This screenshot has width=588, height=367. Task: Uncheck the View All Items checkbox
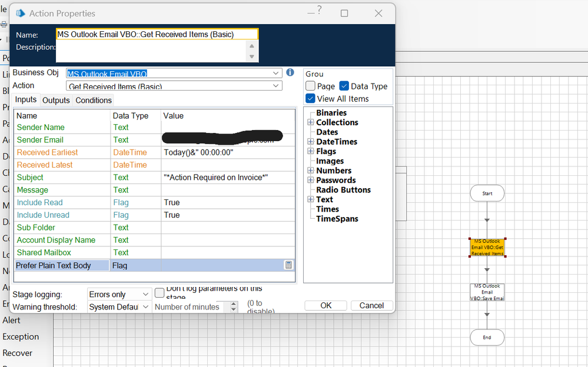tap(310, 99)
